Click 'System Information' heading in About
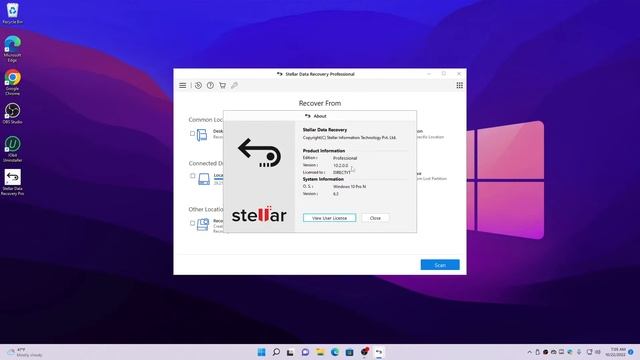Viewport: 640px width, 360px height. point(323,179)
